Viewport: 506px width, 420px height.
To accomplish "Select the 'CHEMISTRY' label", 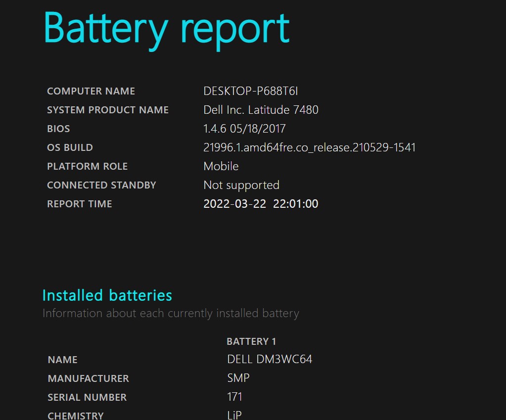I will [x=76, y=416].
